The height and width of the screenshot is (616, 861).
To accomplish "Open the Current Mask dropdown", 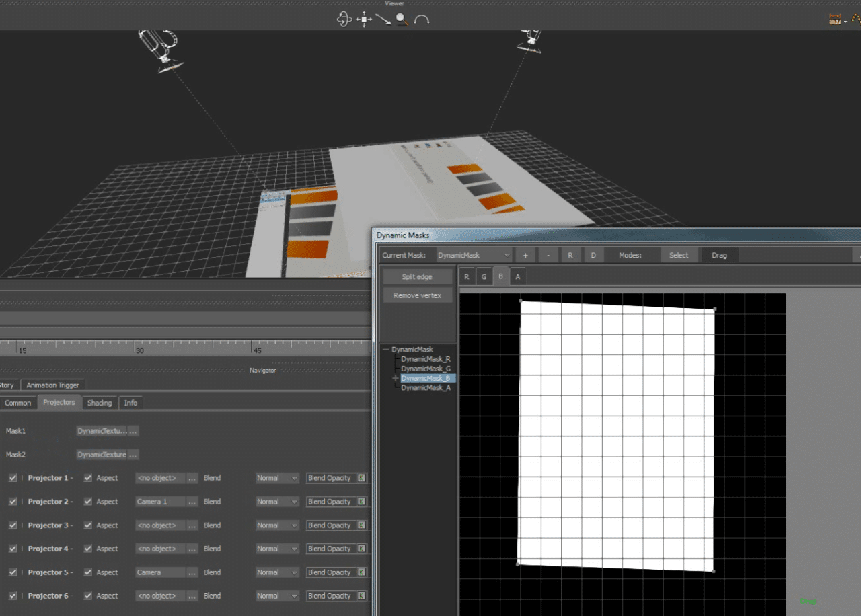I will click(x=474, y=256).
